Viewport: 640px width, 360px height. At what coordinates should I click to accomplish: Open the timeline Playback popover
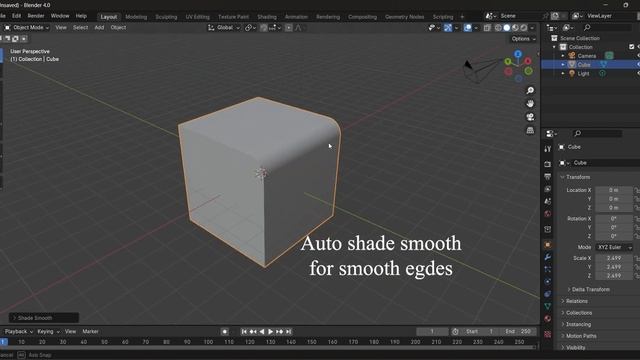18,332
